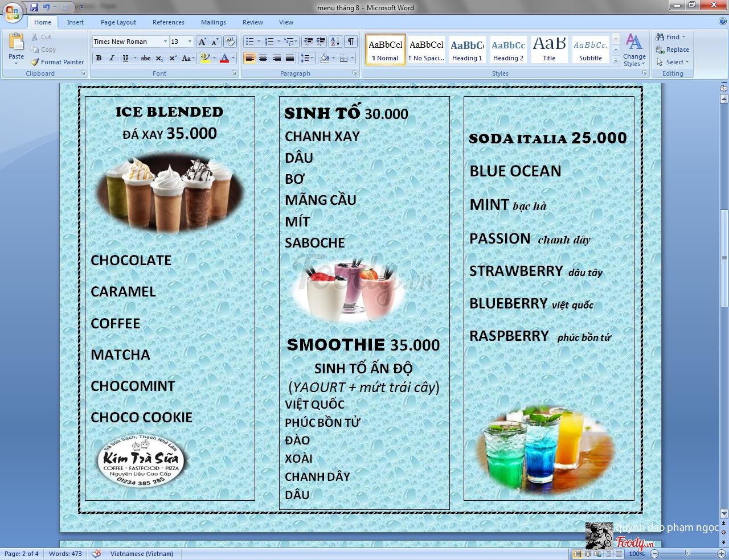Click the Format Painter brush icon

[x=35, y=62]
